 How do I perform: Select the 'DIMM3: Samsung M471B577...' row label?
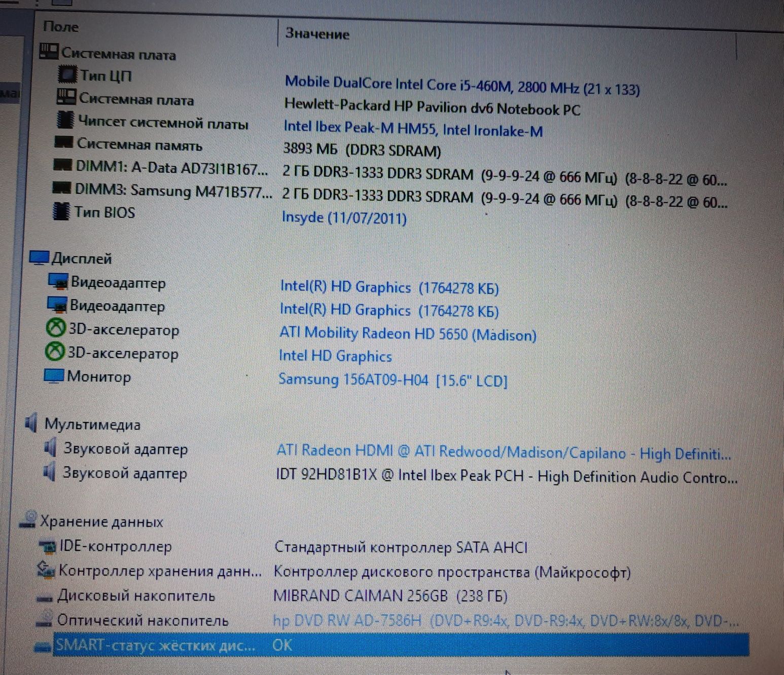(x=173, y=191)
